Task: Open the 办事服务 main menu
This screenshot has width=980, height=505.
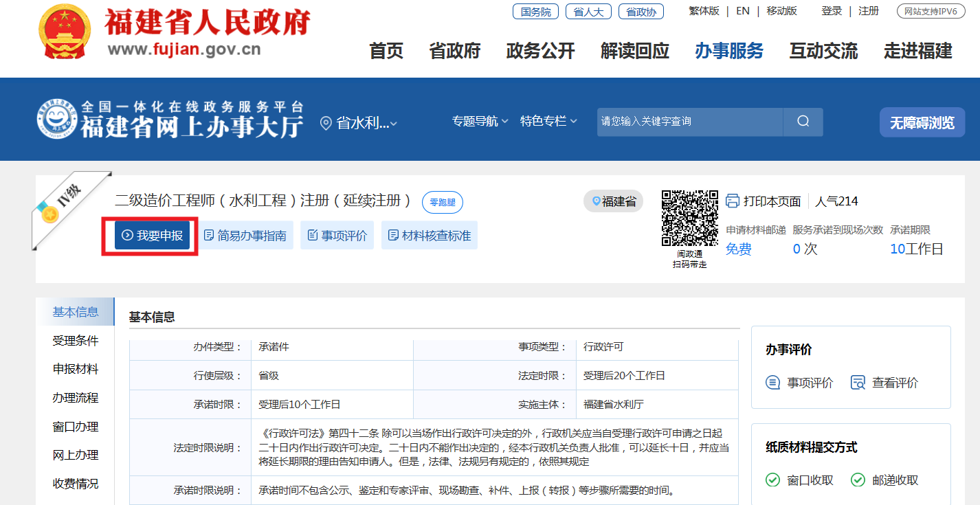Action: pyautogui.click(x=728, y=51)
